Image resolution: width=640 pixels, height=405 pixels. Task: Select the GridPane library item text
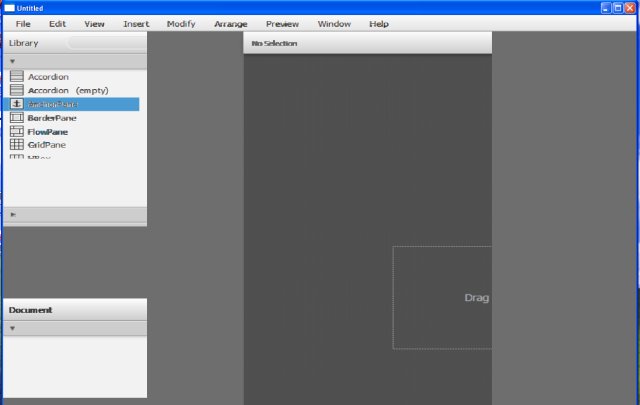tap(47, 145)
